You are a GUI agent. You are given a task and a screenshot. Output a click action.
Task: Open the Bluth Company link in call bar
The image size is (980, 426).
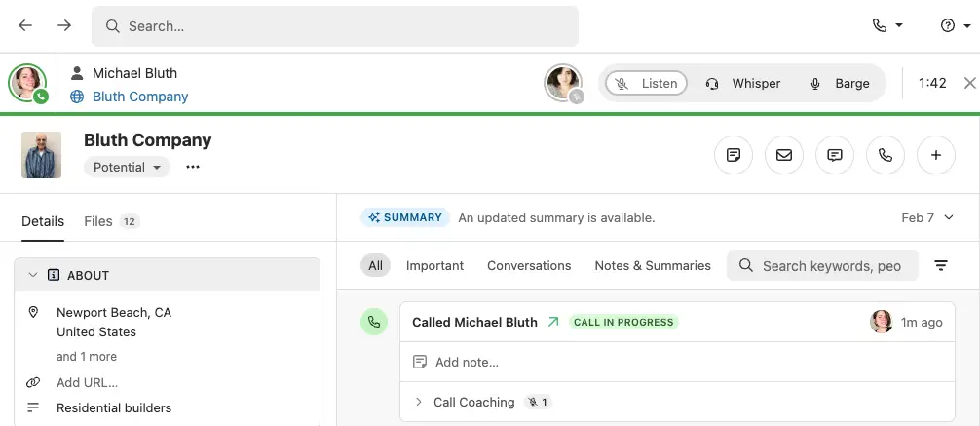(x=140, y=97)
